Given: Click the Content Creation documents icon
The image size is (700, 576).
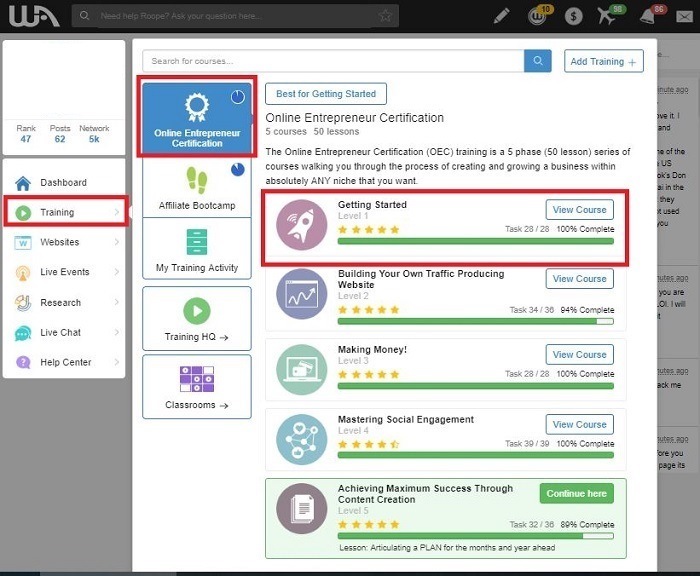Looking at the screenshot, I should tap(302, 509).
